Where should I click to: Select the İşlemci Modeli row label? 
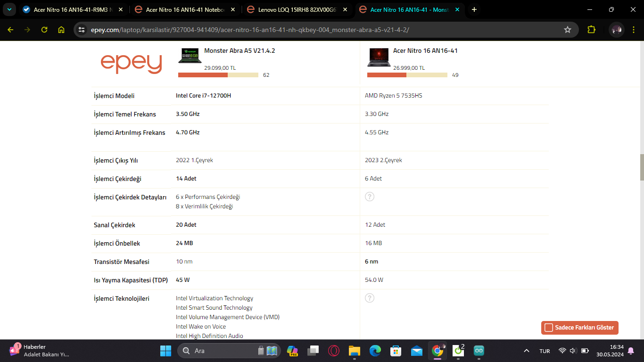[x=114, y=96]
